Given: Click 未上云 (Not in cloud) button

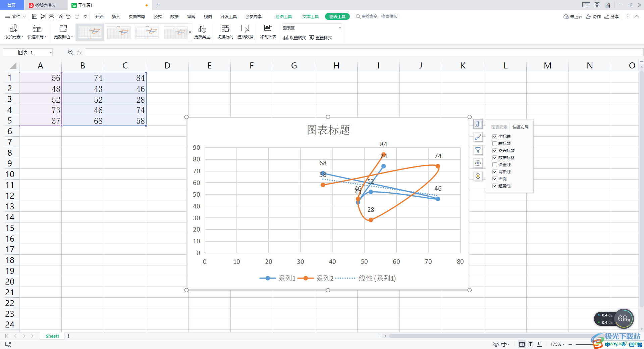Looking at the screenshot, I should point(573,16).
